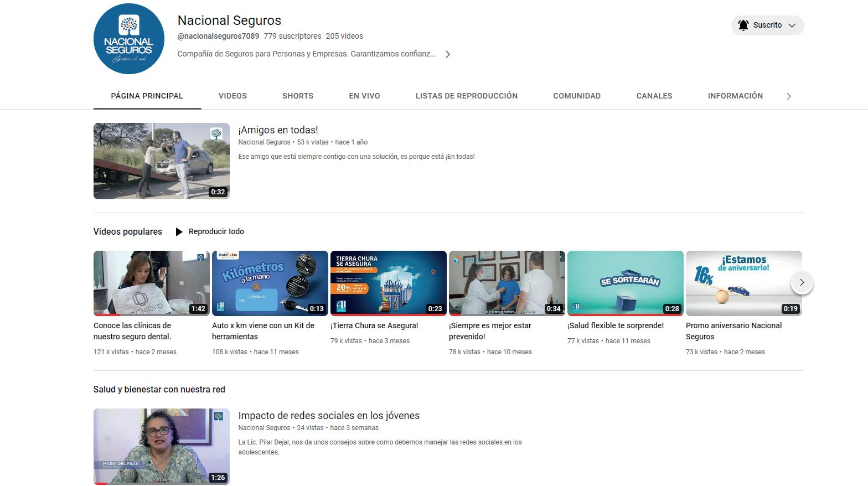
Task: Click the @nacionalseguros7089 channel handle
Action: click(x=218, y=36)
